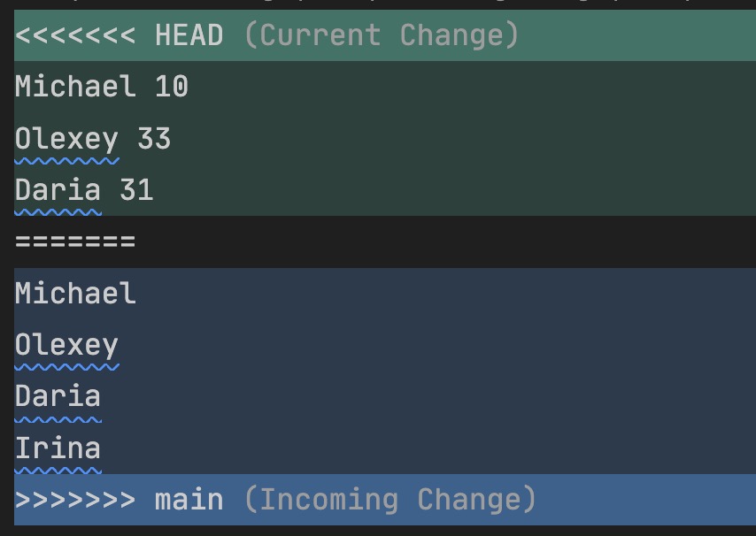Click the >>>>>>> conflict end marker

(x=75, y=499)
